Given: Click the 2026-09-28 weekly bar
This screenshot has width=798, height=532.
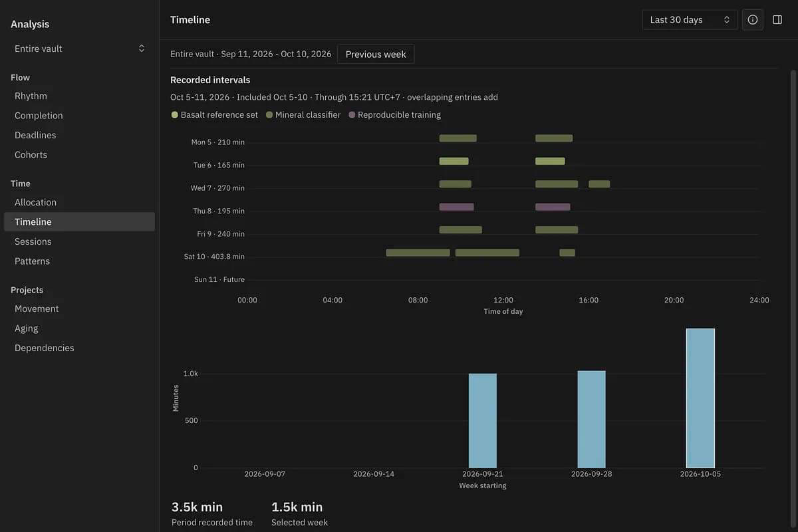Looking at the screenshot, I should 592,419.
